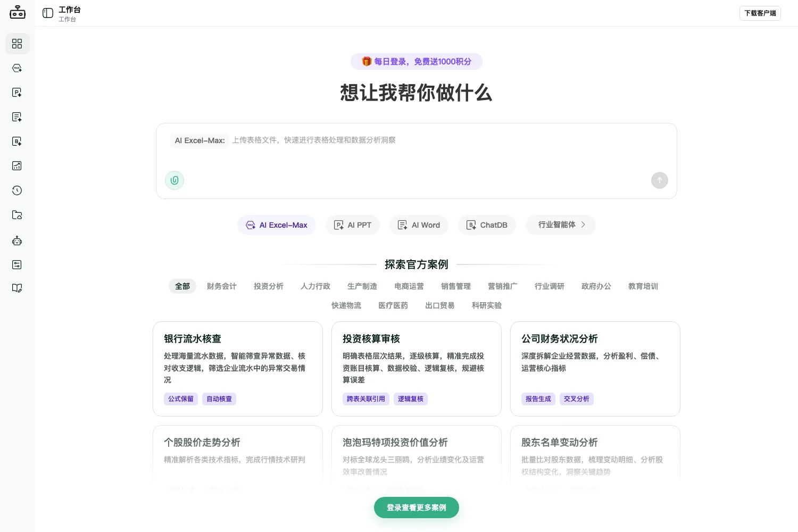Select the AI Word mode chip
Viewport: 798px width, 532px height.
coord(419,225)
